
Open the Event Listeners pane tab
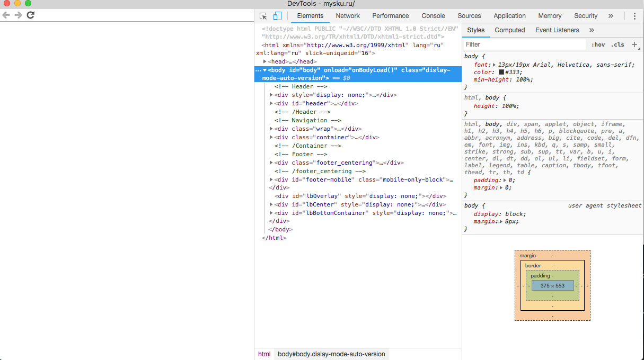[x=557, y=30]
